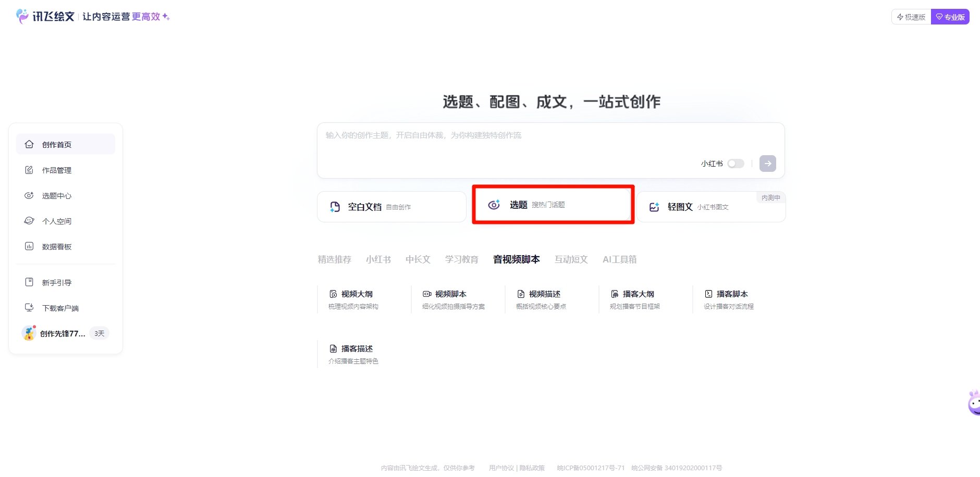Toggle the 小红书 switch on

pos(736,164)
